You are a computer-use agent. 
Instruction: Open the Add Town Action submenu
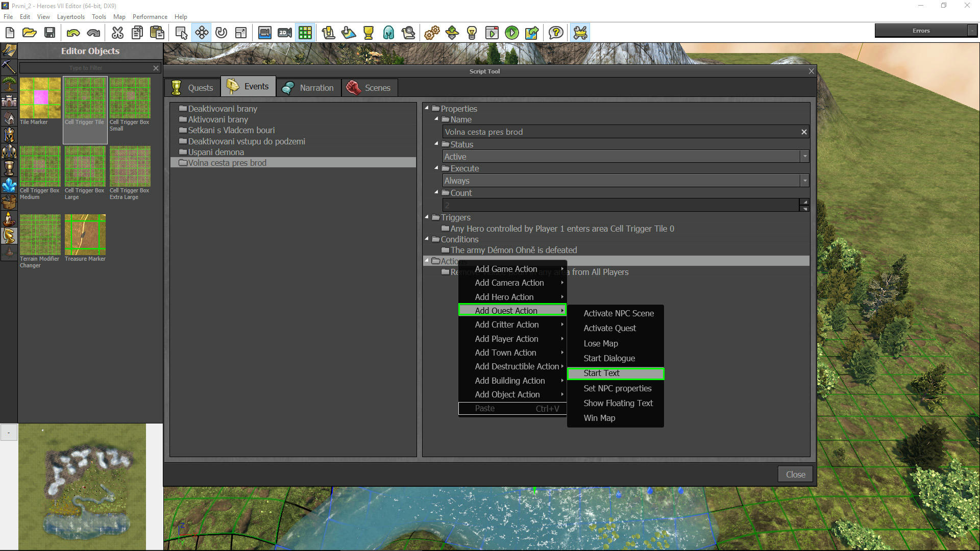(512, 353)
